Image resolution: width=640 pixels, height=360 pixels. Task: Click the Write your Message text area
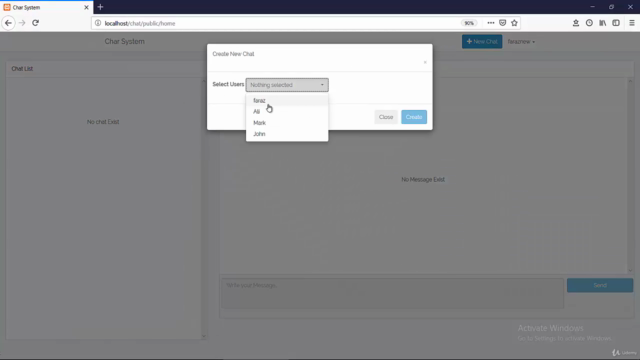coord(393,293)
